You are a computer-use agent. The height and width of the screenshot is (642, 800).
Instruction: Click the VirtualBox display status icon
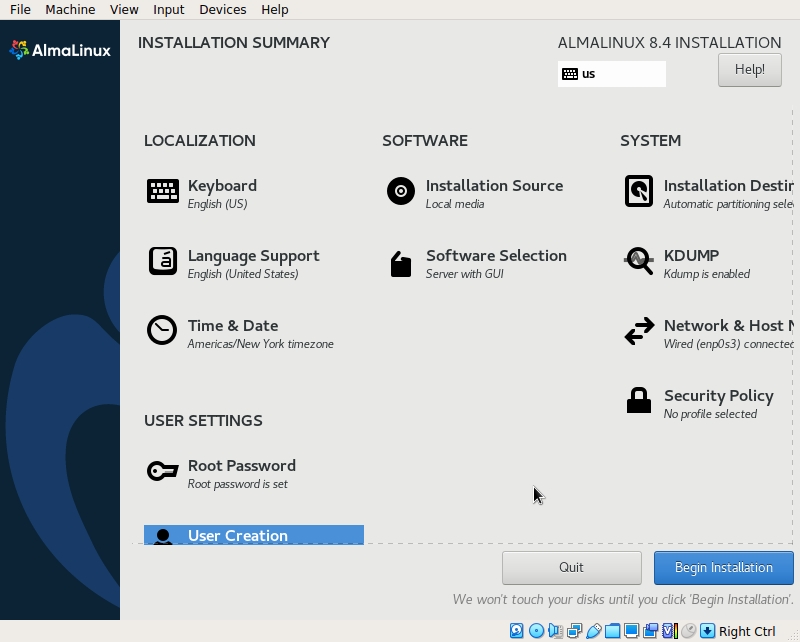coord(631,631)
